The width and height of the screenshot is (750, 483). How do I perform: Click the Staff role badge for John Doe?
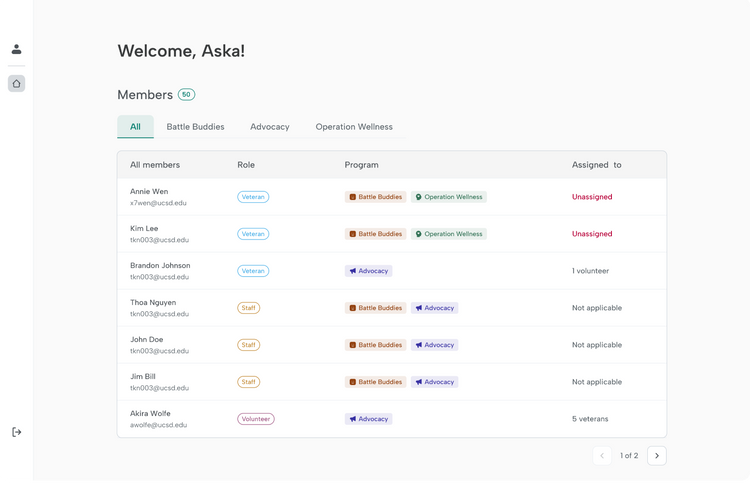pos(249,345)
